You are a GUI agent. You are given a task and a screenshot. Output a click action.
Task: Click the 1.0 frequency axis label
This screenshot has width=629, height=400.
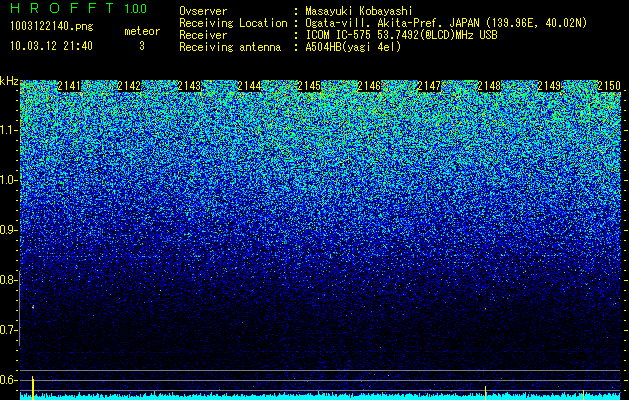(8, 180)
